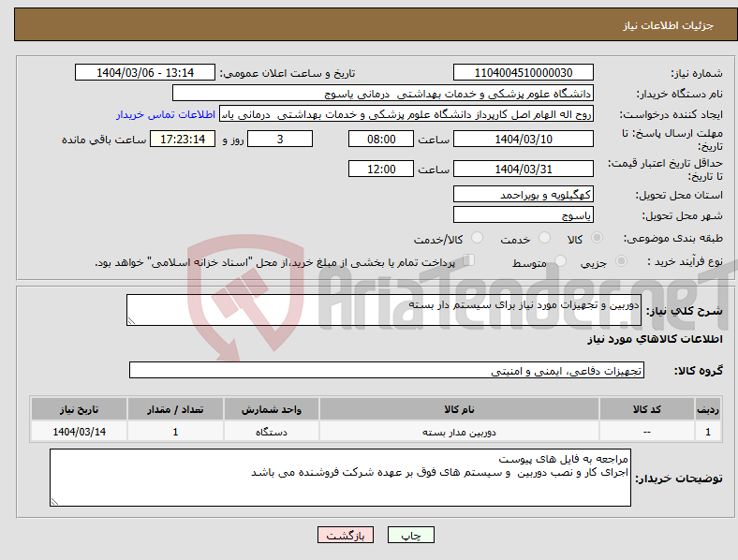Click the چاپ (print) button
Viewport: 738px width, 560px height.
click(410, 535)
